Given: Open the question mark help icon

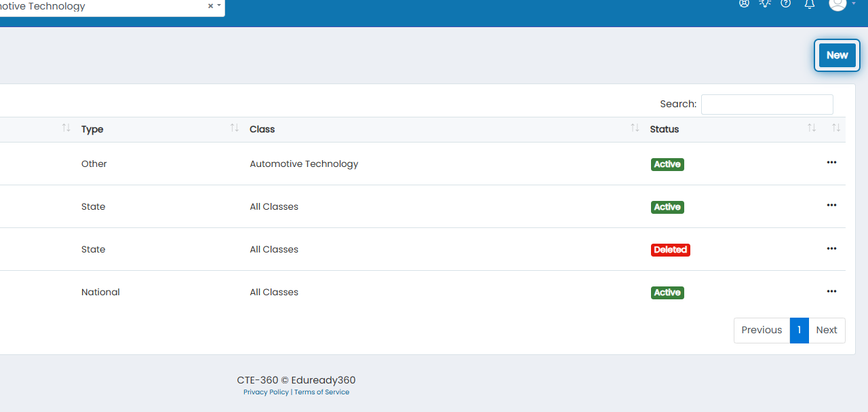Looking at the screenshot, I should [786, 3].
